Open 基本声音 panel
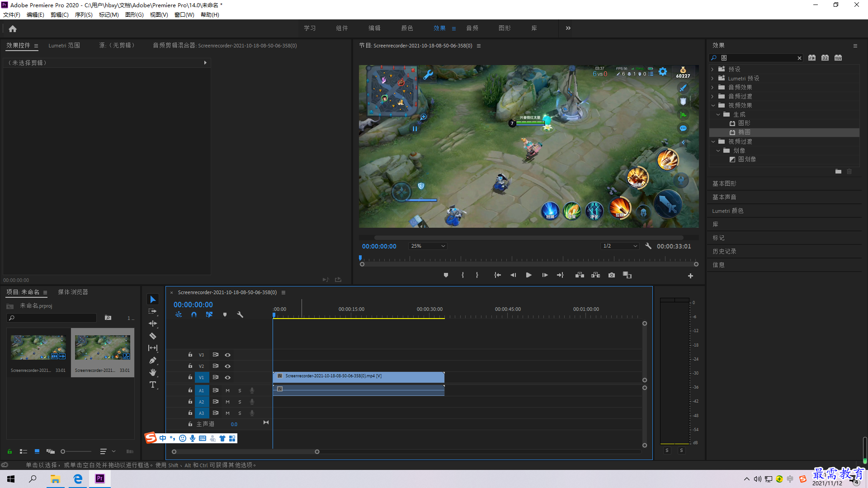Viewport: 868px width, 488px height. [x=724, y=197]
